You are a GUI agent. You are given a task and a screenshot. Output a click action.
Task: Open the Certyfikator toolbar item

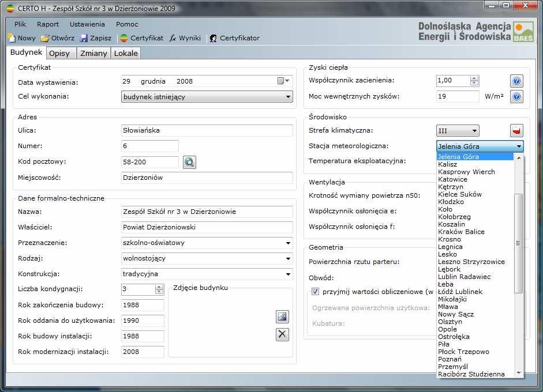pyautogui.click(x=234, y=38)
